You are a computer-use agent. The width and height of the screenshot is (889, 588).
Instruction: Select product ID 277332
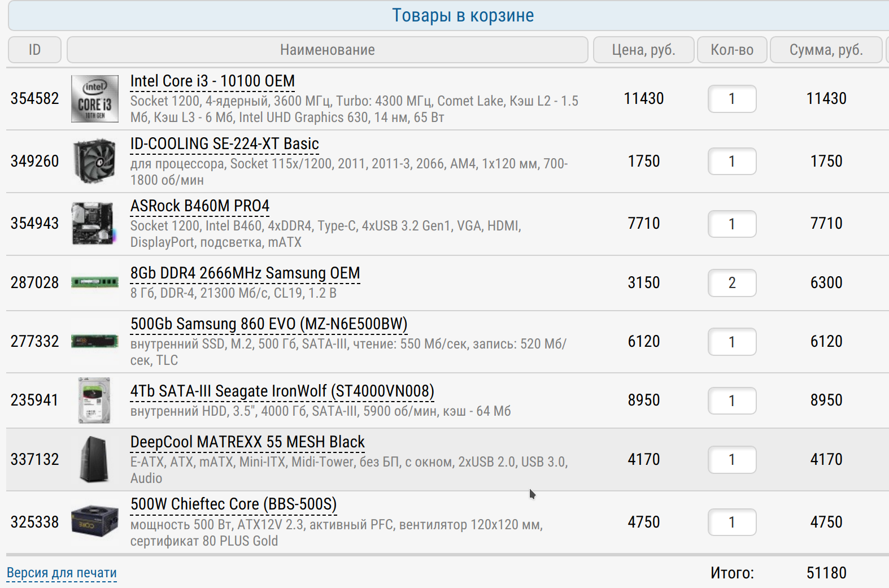35,341
